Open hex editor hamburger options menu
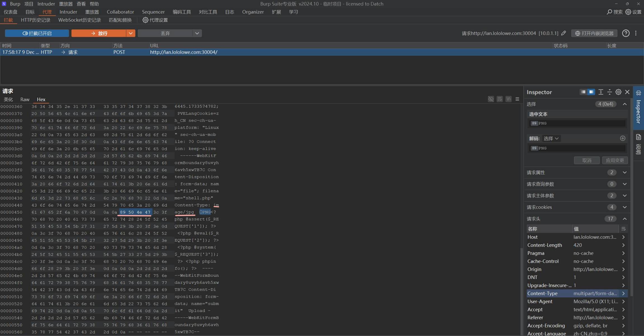Viewport: 644px width, 336px height. click(x=517, y=99)
